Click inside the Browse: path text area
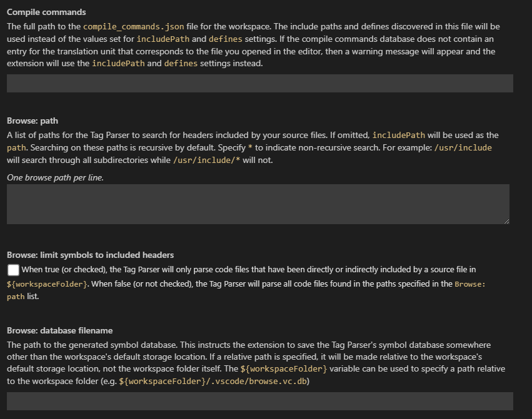 (258, 203)
